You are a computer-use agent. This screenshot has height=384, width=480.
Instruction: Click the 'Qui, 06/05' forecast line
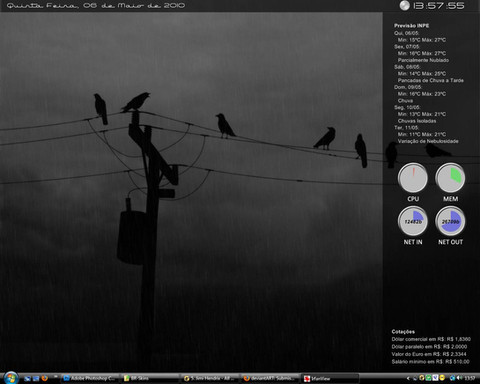(406, 33)
